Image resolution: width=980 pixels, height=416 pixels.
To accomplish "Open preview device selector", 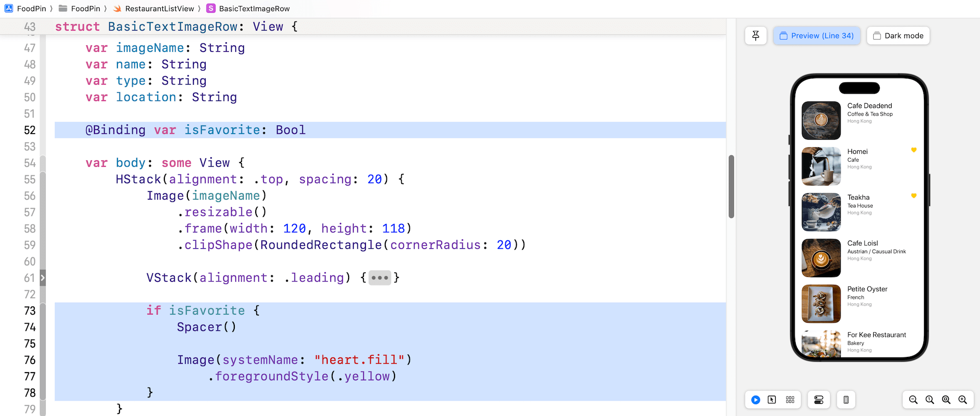I will (x=846, y=400).
